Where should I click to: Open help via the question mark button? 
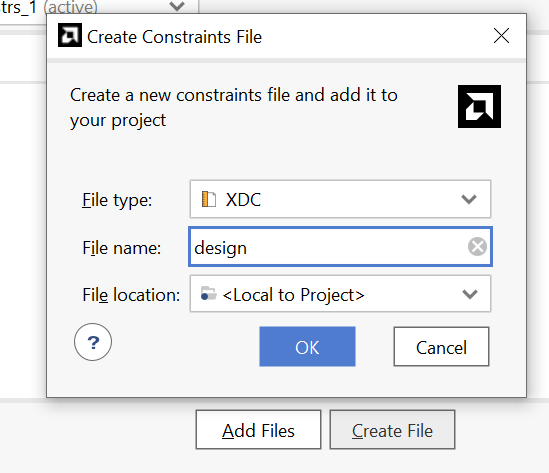pos(93,342)
